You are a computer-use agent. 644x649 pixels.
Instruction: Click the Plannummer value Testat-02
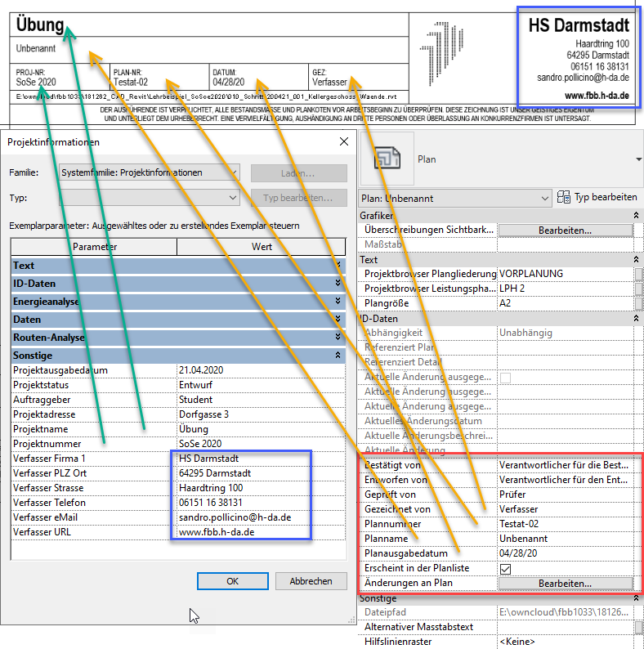564,524
